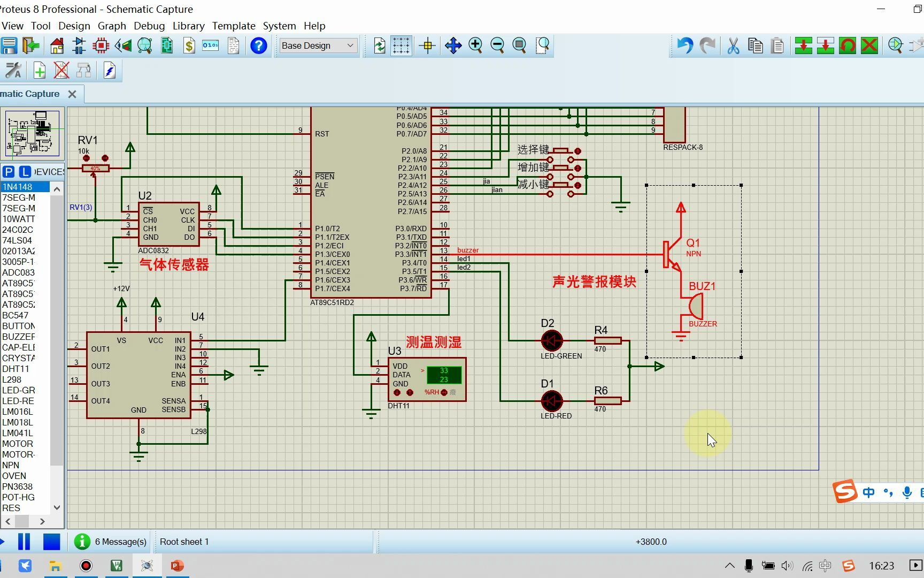Open the System menu
This screenshot has width=924, height=578.
[x=279, y=26]
